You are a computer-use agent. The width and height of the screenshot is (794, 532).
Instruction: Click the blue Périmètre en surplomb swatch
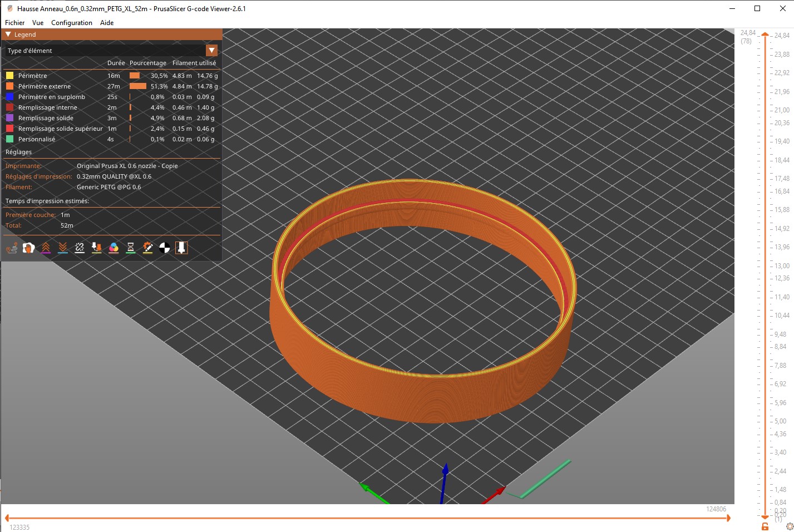pyautogui.click(x=9, y=97)
